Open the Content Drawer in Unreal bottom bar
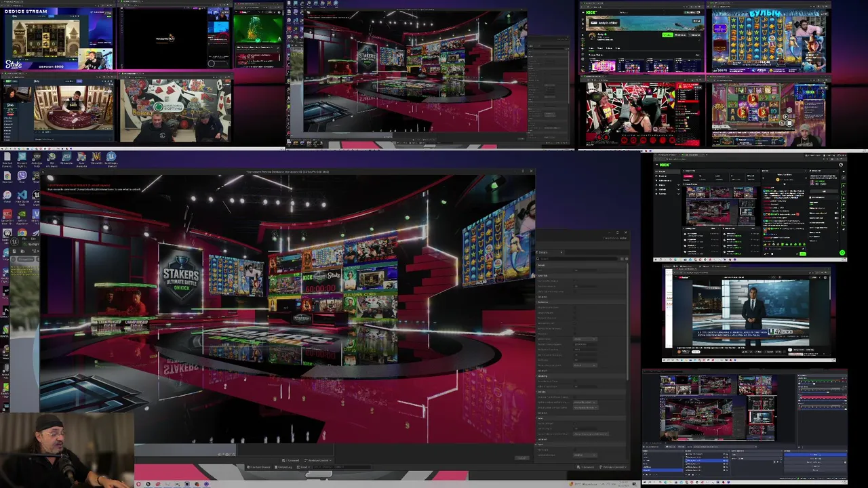This screenshot has height=488, width=868. click(x=258, y=467)
